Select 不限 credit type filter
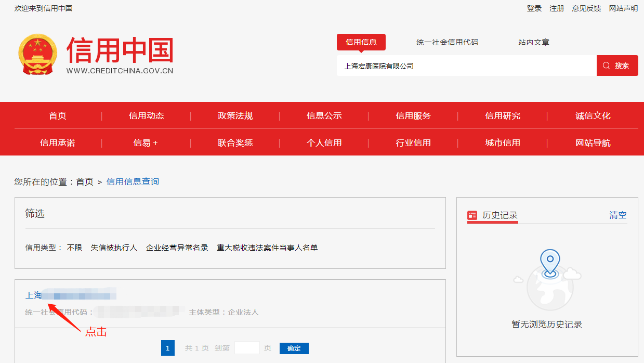The image size is (644, 363). tap(74, 248)
